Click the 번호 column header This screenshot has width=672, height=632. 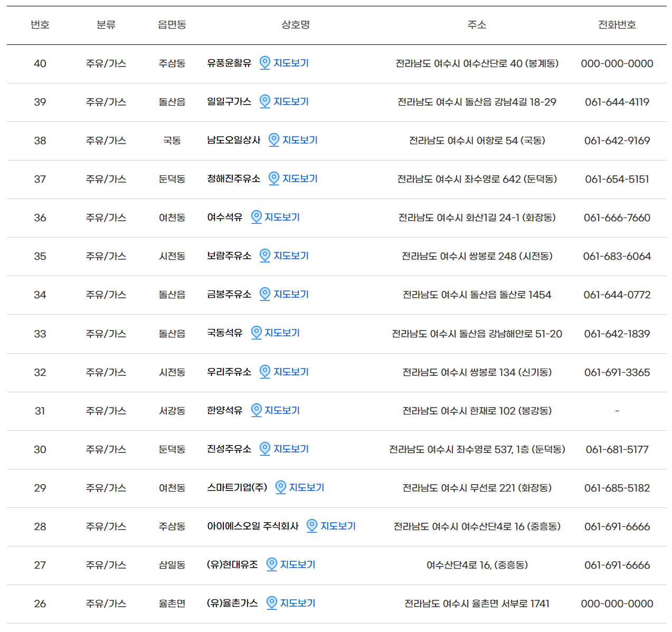[40, 25]
